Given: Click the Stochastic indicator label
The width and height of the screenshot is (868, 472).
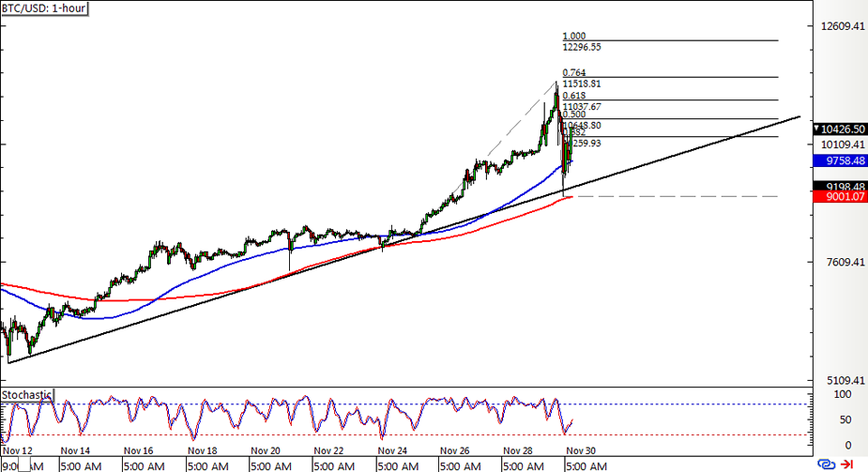Looking at the screenshot, I should (26, 395).
